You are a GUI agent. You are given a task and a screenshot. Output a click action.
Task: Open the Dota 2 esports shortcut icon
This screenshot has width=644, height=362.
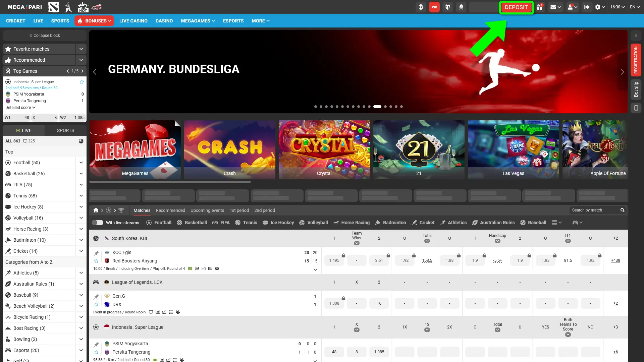[54, 7]
